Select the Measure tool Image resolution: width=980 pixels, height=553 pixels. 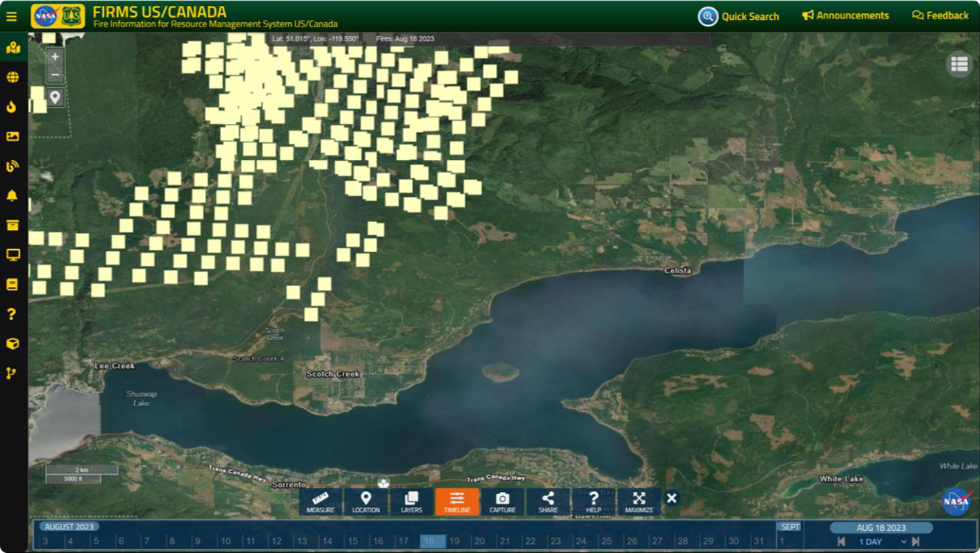tap(321, 501)
